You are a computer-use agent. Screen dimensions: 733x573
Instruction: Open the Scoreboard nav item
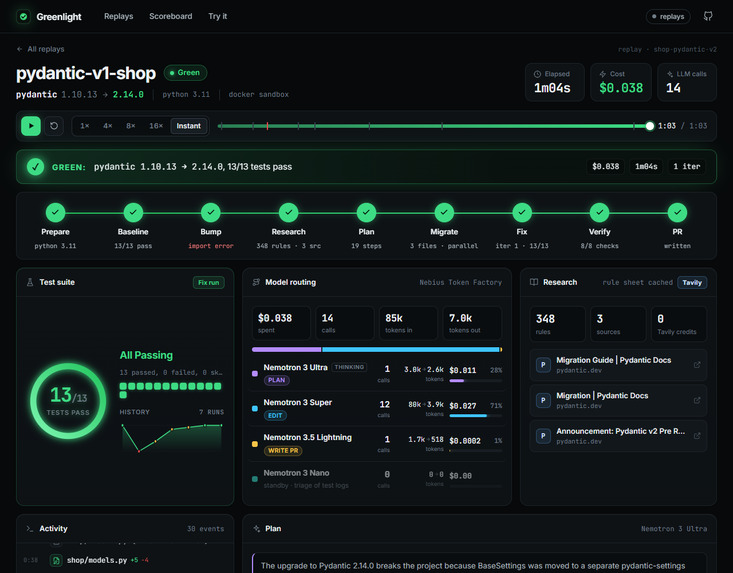click(171, 16)
